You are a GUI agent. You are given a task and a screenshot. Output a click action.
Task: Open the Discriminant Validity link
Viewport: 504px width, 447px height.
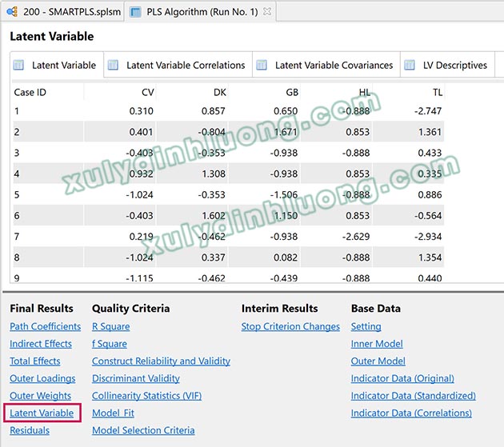point(136,378)
